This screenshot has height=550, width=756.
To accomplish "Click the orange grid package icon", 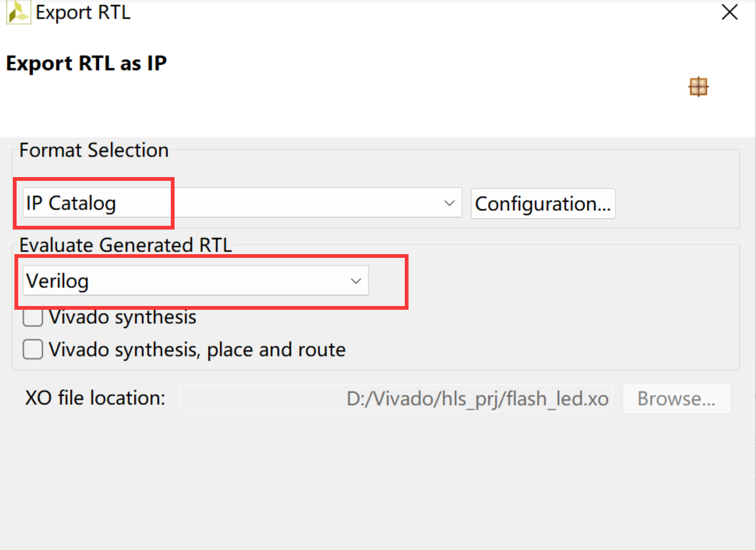I will [x=698, y=86].
